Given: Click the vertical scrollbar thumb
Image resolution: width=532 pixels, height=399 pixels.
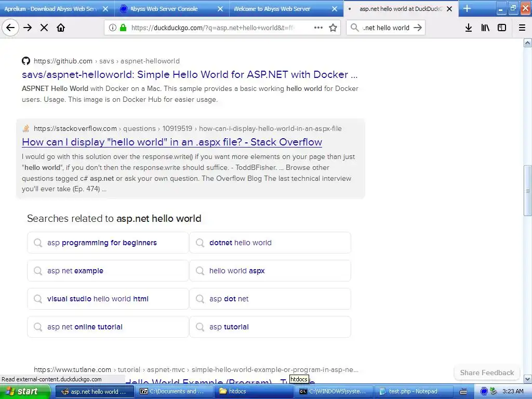Looking at the screenshot, I should (x=528, y=190).
